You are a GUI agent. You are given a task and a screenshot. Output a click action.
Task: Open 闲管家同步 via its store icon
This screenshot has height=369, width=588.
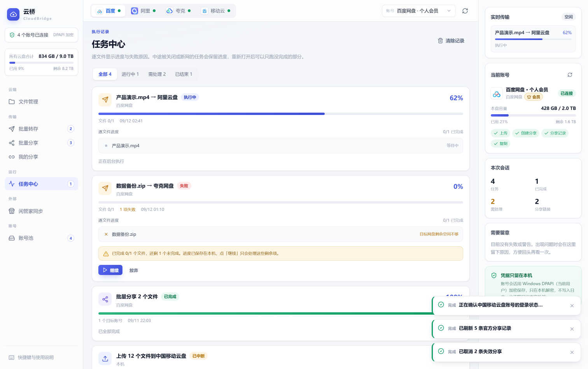(x=12, y=211)
